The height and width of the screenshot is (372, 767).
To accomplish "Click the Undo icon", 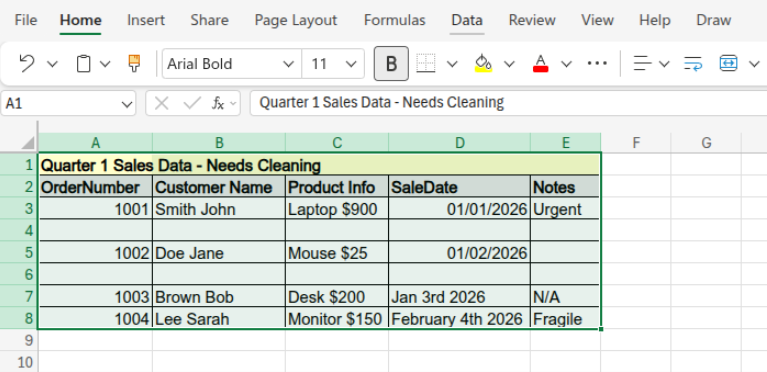I will tap(26, 64).
